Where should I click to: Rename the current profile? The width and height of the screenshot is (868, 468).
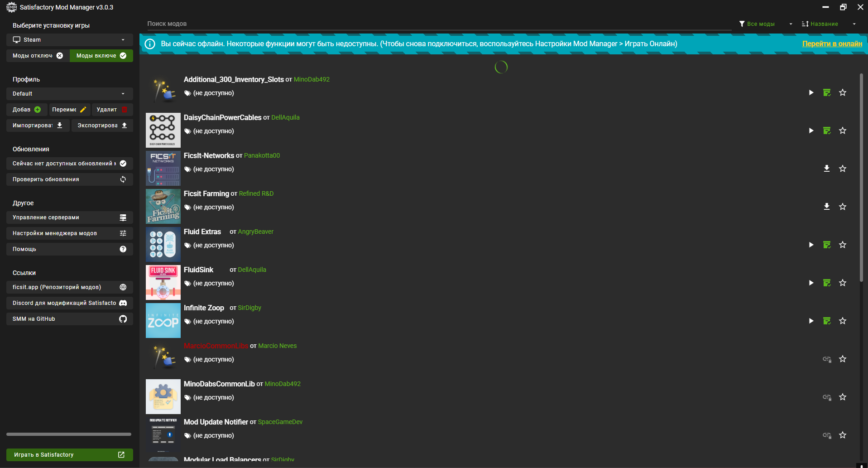tap(70, 110)
